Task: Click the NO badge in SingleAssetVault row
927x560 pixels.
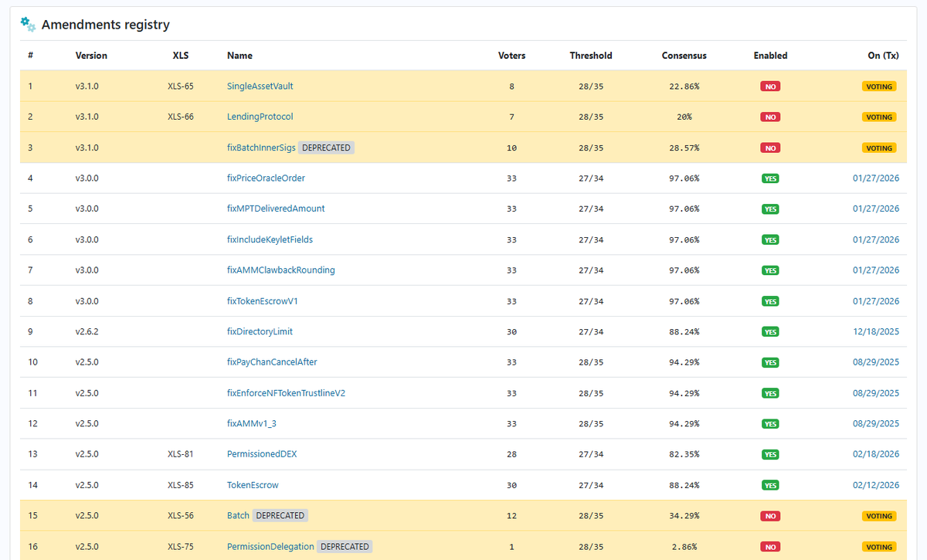Action: click(x=770, y=87)
